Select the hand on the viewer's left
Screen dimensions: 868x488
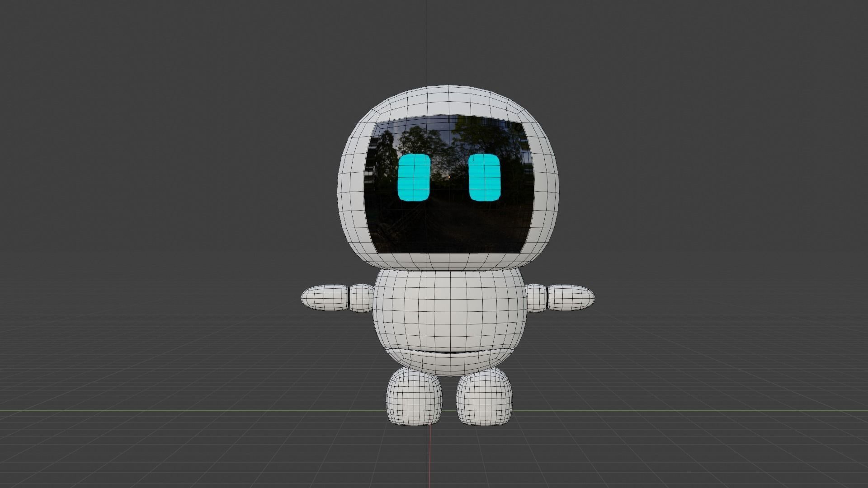click(325, 297)
